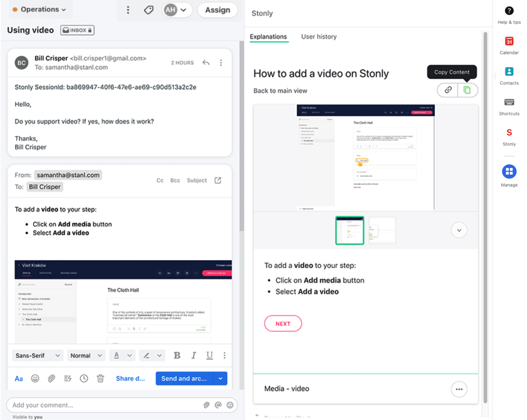Click the conversation pane scrollbar
The width and height of the screenshot is (527, 420).
pyautogui.click(x=242, y=136)
